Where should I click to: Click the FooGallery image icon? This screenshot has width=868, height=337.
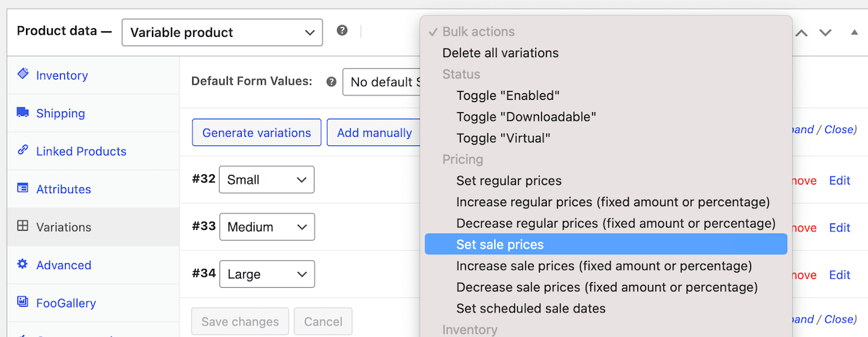click(x=22, y=302)
